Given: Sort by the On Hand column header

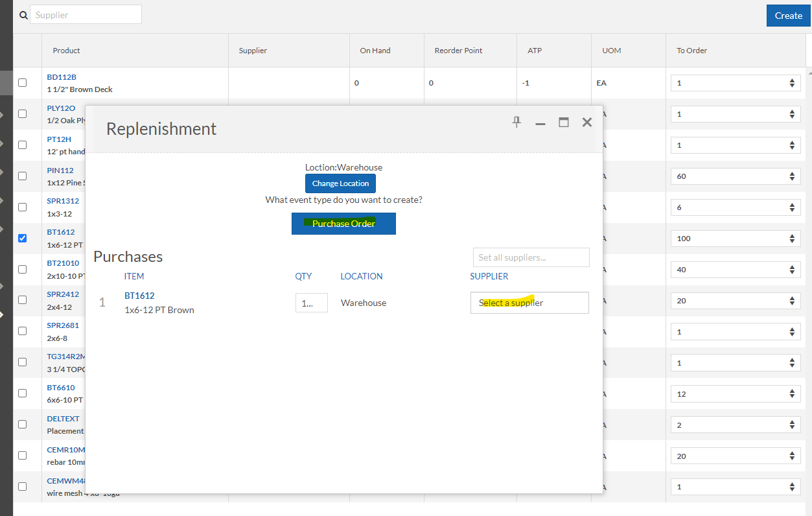Looking at the screenshot, I should (375, 51).
